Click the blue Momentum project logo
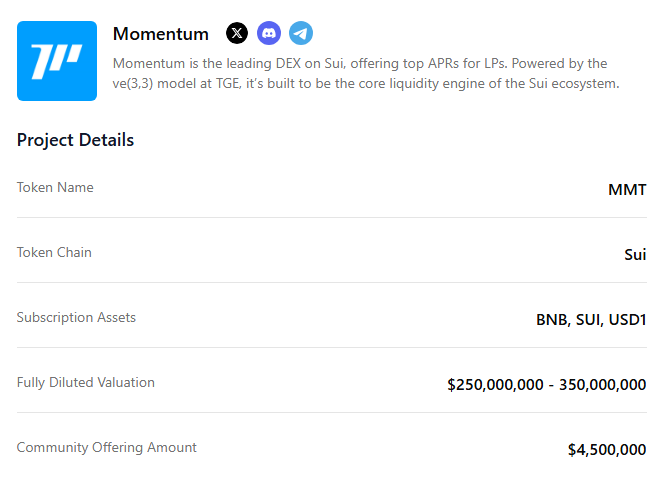This screenshot has width=664, height=478. (57, 61)
